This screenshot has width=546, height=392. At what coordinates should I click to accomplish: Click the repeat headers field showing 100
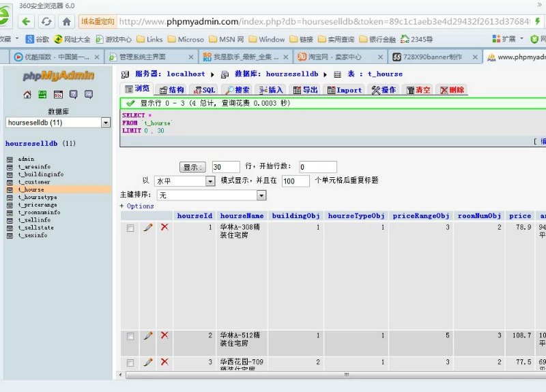click(x=296, y=181)
